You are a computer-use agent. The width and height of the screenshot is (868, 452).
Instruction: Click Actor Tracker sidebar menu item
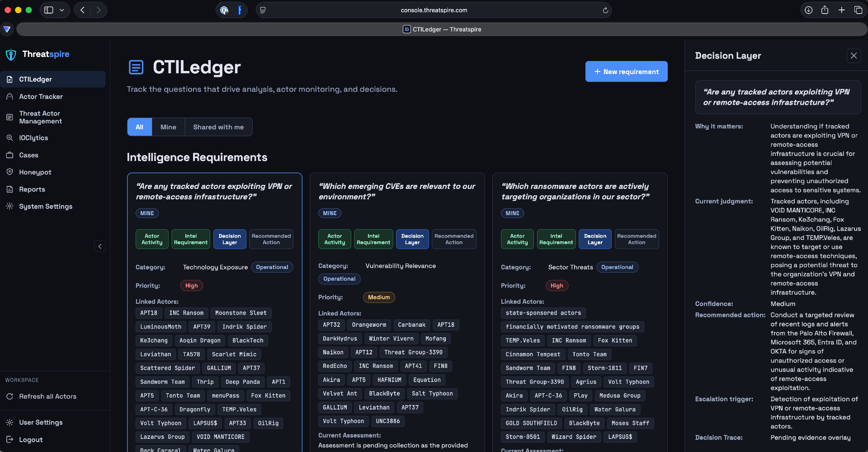(x=53, y=97)
